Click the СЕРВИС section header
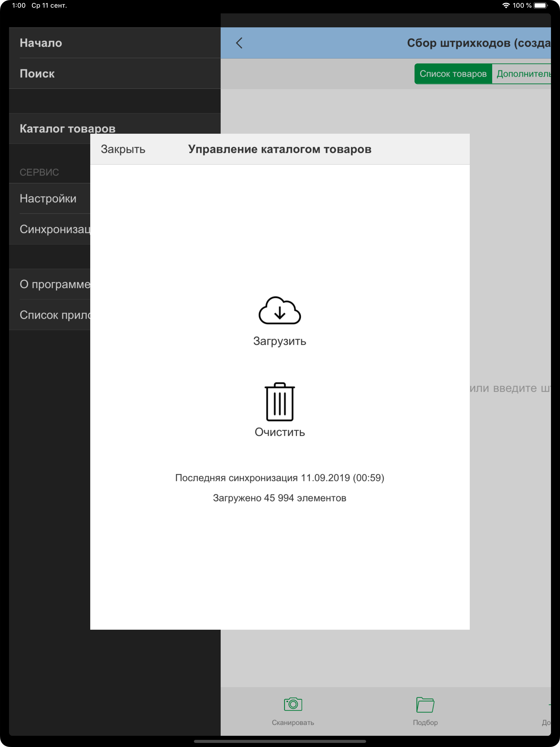This screenshot has width=560, height=747. pos(39,172)
